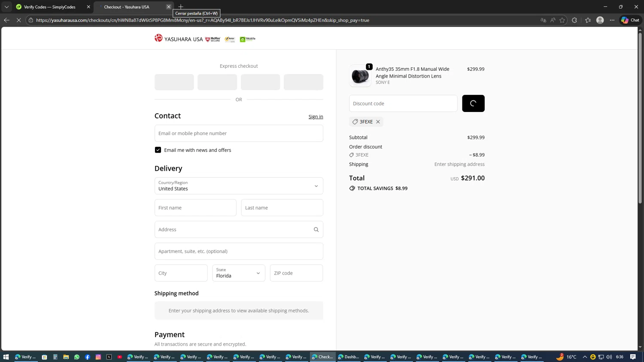
Task: Click the Apartment, suite, etc. field
Action: [x=239, y=251]
